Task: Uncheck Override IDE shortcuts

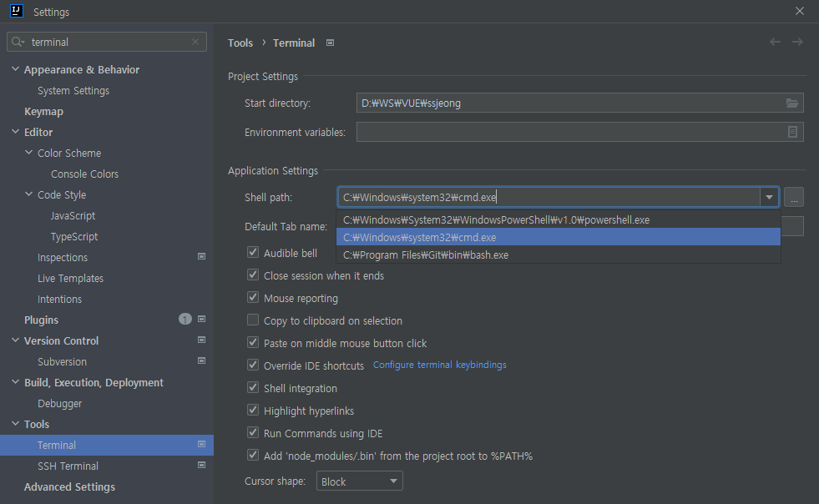Action: (x=253, y=365)
